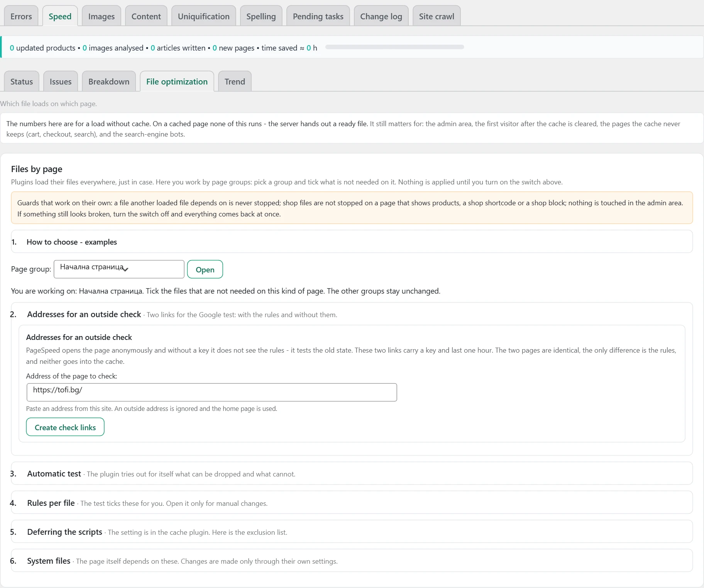
Task: Expand Deferring the scripts section
Action: coord(352,532)
